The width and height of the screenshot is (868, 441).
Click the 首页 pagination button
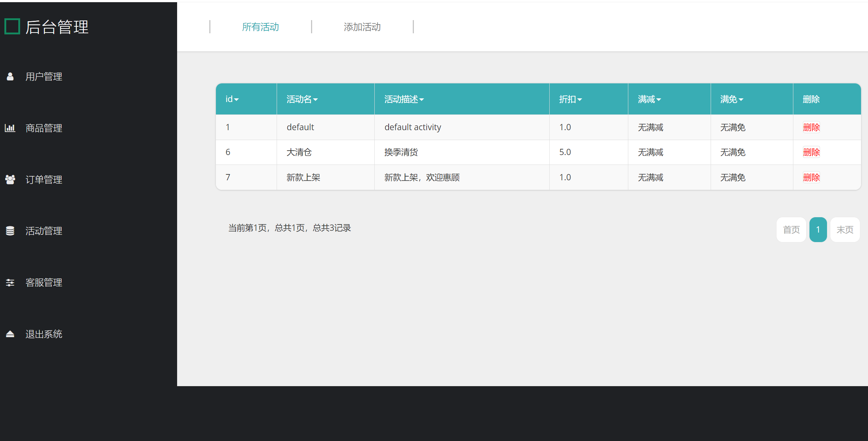pyautogui.click(x=791, y=230)
